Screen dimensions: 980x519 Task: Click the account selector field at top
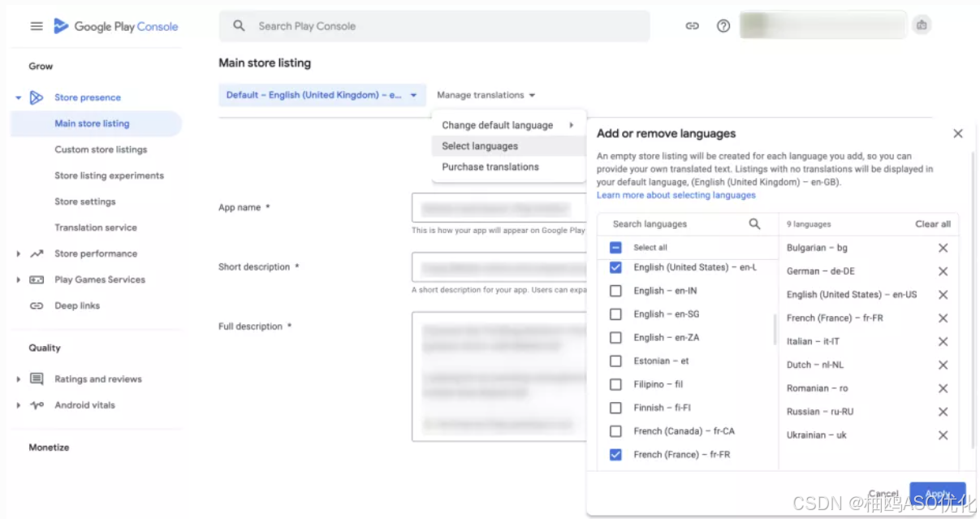pos(822,25)
